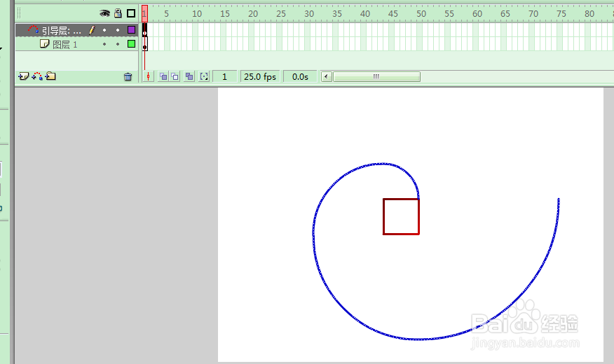This screenshot has width=614, height=364.
Task: Click the purple outline swatch of 引导层
Action: coord(132,29)
